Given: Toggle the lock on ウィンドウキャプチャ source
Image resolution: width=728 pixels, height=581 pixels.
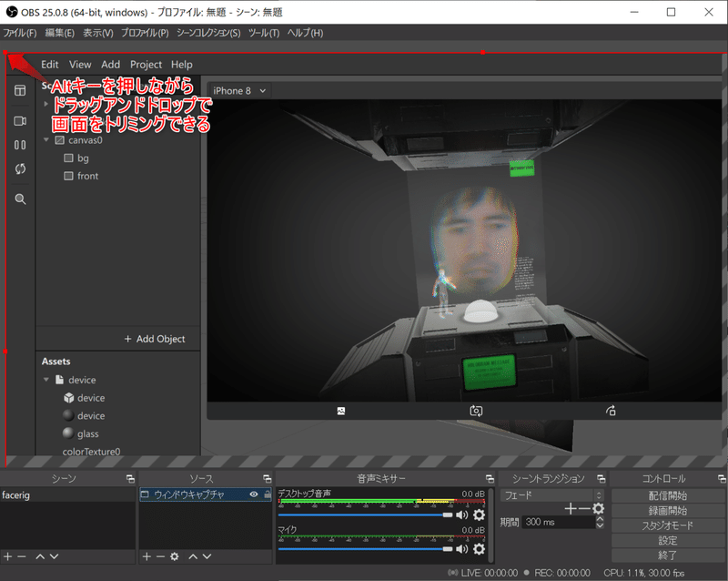Looking at the screenshot, I should (268, 494).
